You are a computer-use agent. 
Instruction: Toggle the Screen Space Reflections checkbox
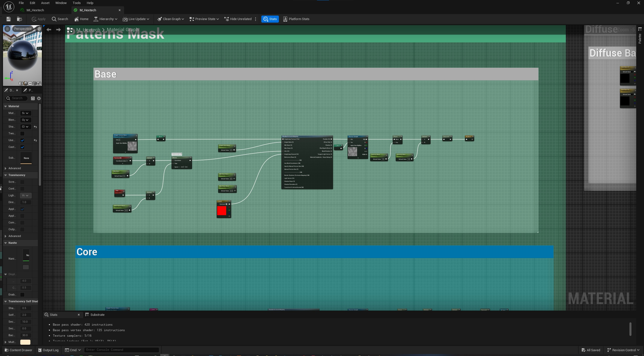22,182
